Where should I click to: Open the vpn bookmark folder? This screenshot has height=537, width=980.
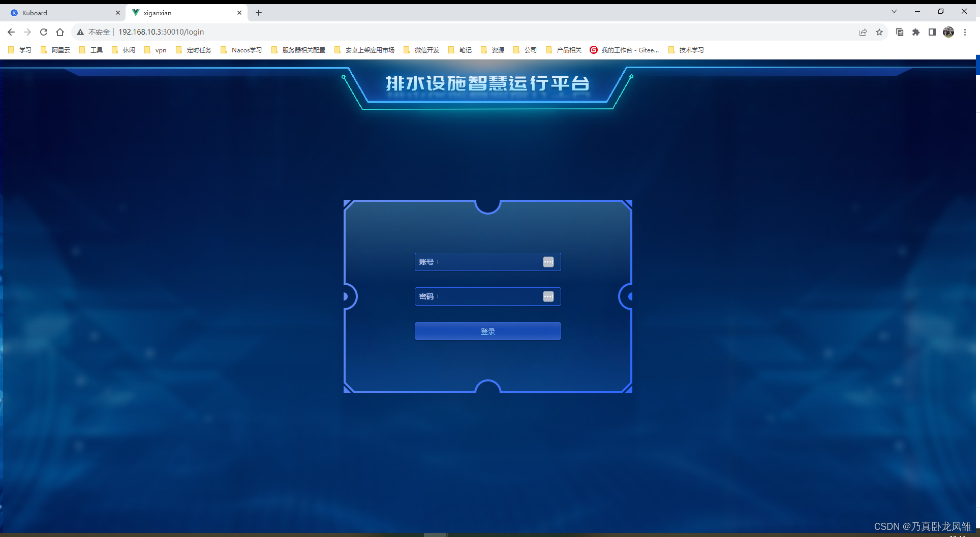[156, 50]
